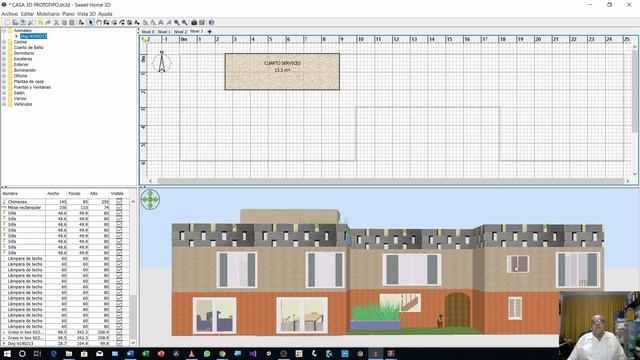This screenshot has width=640, height=360.
Task: Click the Save home toolbar icon
Action: (23, 22)
